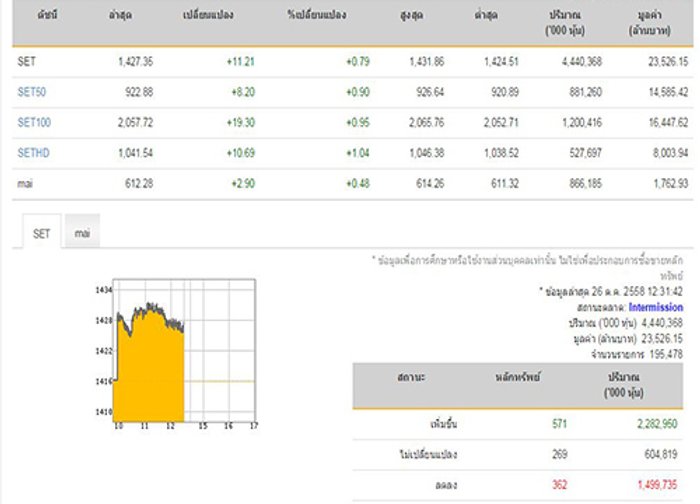Click mai volume 866,185
700x504 pixels.
click(585, 183)
